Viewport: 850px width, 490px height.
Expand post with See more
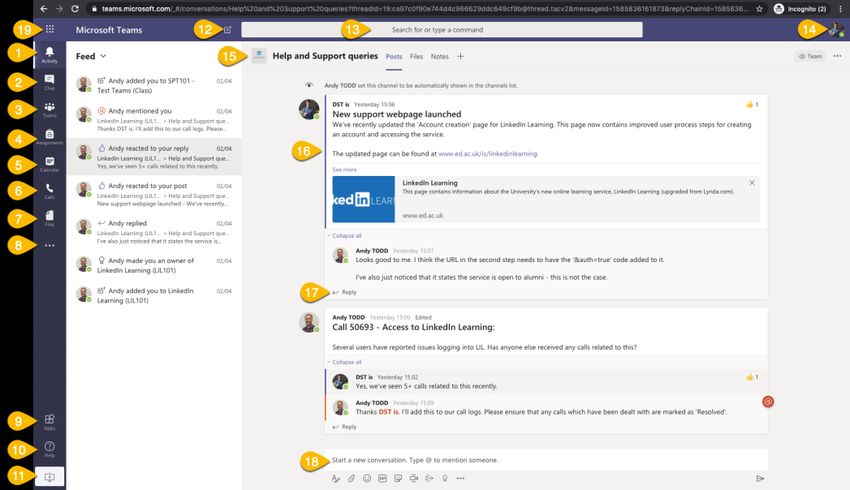click(x=344, y=170)
